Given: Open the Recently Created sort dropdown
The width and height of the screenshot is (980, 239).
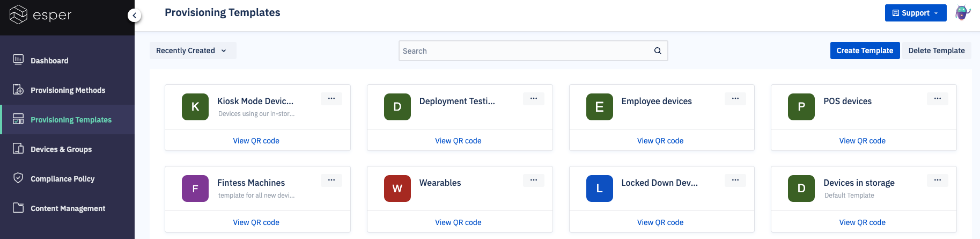Looking at the screenshot, I should [193, 50].
